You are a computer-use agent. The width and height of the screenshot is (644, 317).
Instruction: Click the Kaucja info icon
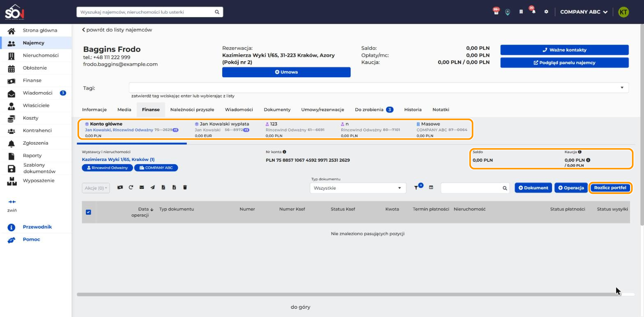(x=580, y=152)
